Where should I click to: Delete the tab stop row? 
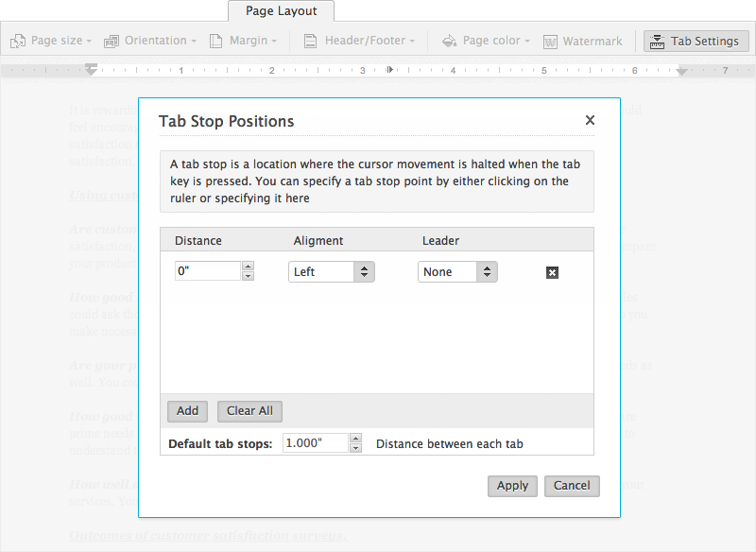point(552,272)
